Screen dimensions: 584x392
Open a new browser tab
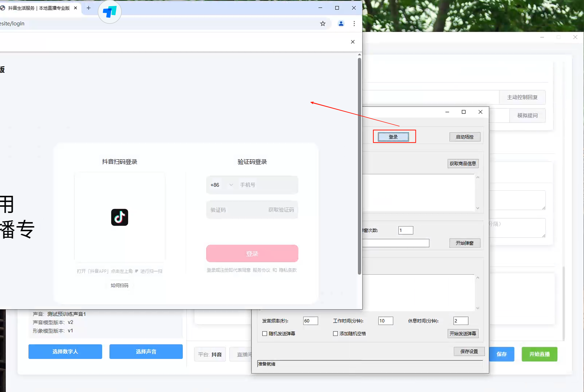[89, 8]
